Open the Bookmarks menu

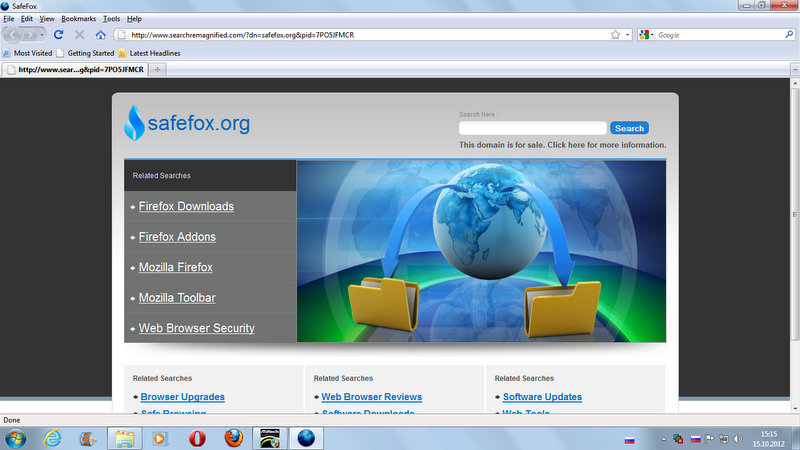78,19
